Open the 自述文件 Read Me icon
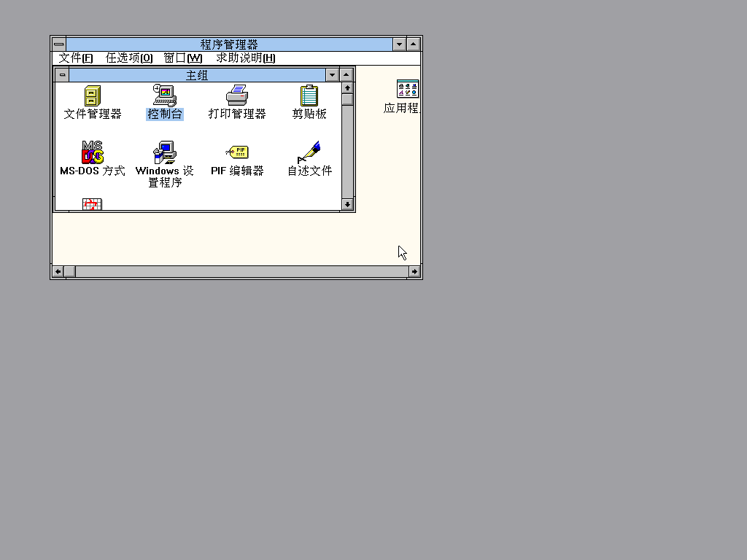 tap(309, 152)
